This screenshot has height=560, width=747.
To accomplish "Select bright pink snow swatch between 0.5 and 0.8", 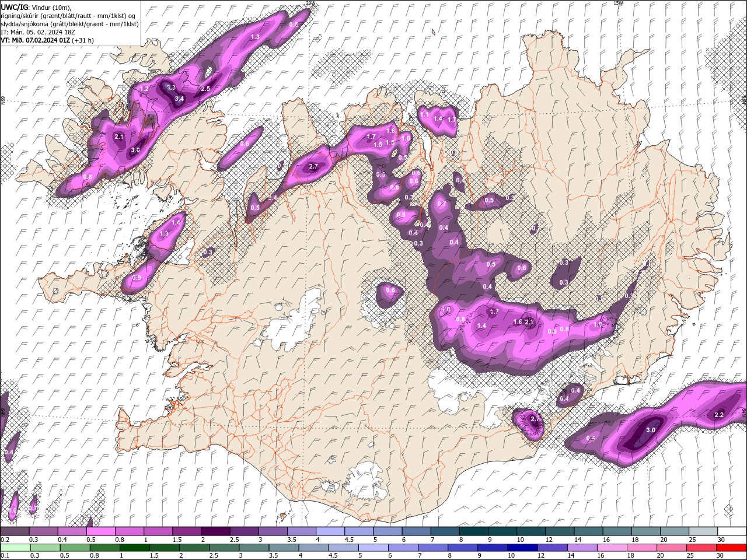I will pyautogui.click(x=100, y=531).
